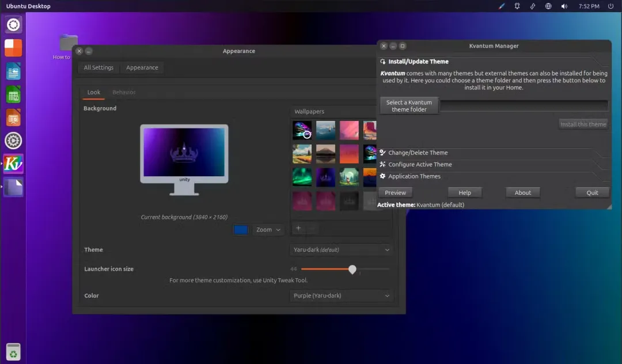Viewport: 622px width, 364px height.
Task: Select the green aurora wallpaper thumbnail
Action: [302, 177]
